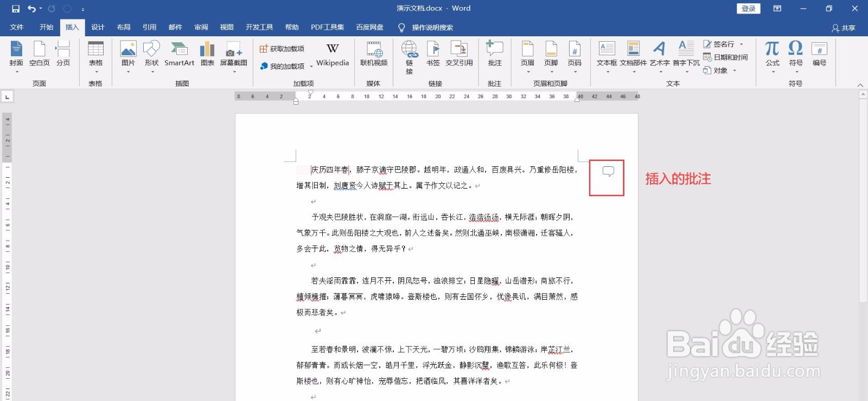
Task: Insert a 书签 bookmark
Action: click(433, 54)
